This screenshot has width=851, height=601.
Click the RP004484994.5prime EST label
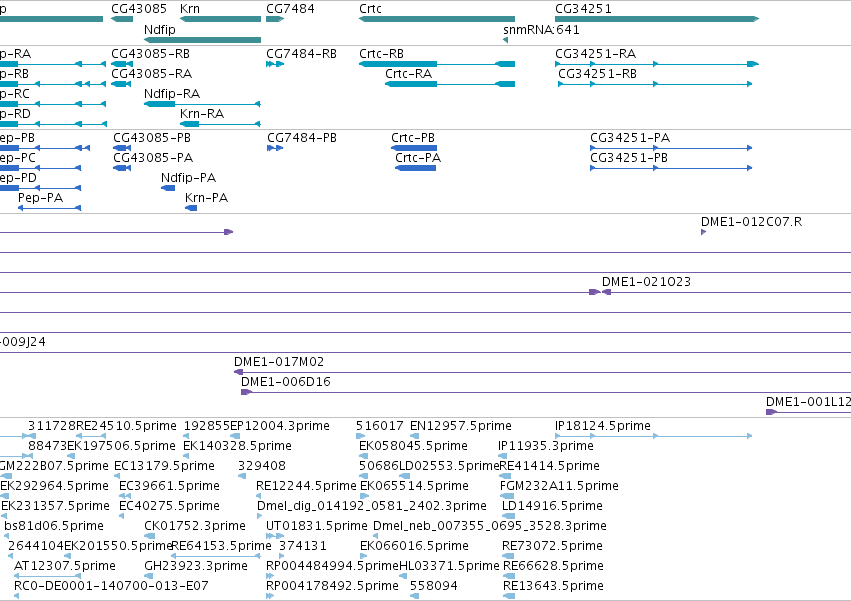332,566
